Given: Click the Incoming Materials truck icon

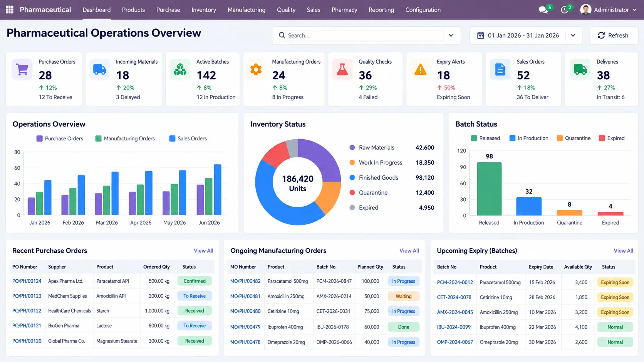Looking at the screenshot, I should (100, 70).
